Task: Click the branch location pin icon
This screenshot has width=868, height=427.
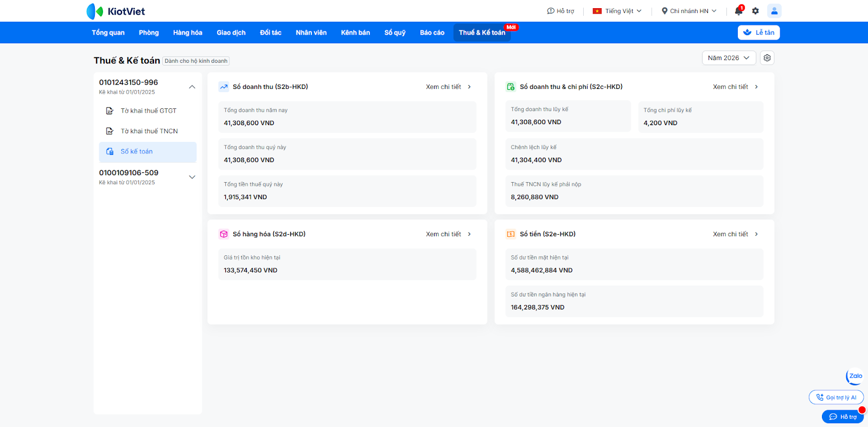Action: 665,11
